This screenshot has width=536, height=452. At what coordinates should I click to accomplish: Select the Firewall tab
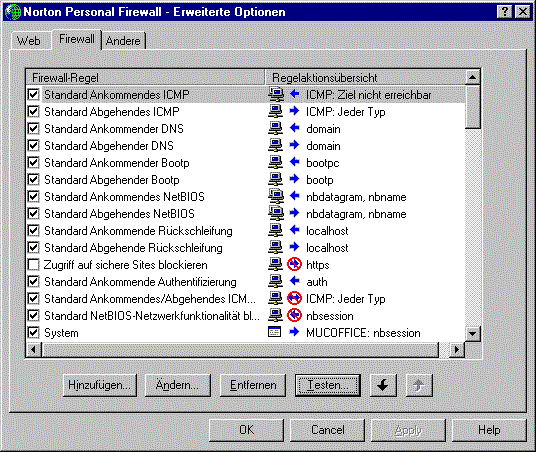[77, 39]
